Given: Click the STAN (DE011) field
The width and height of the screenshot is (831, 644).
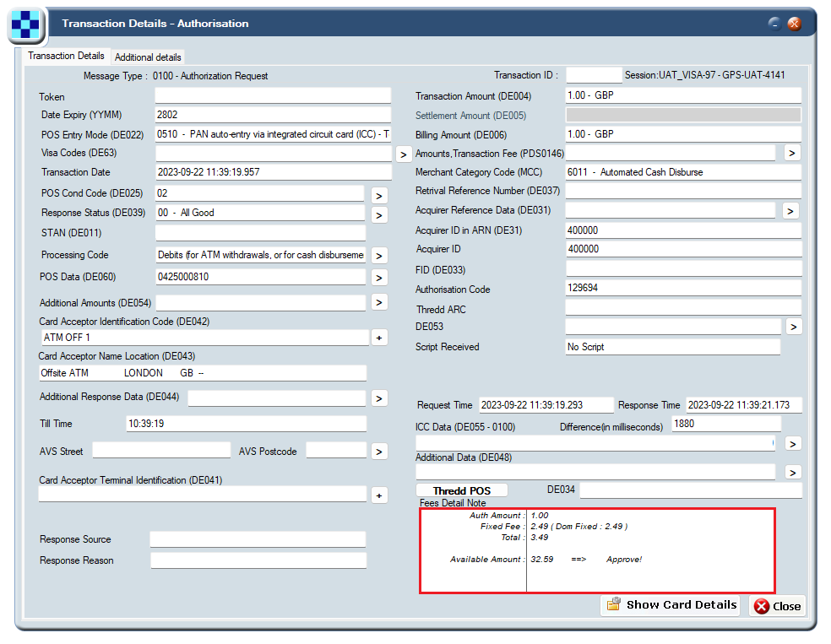Looking at the screenshot, I should tap(260, 232).
